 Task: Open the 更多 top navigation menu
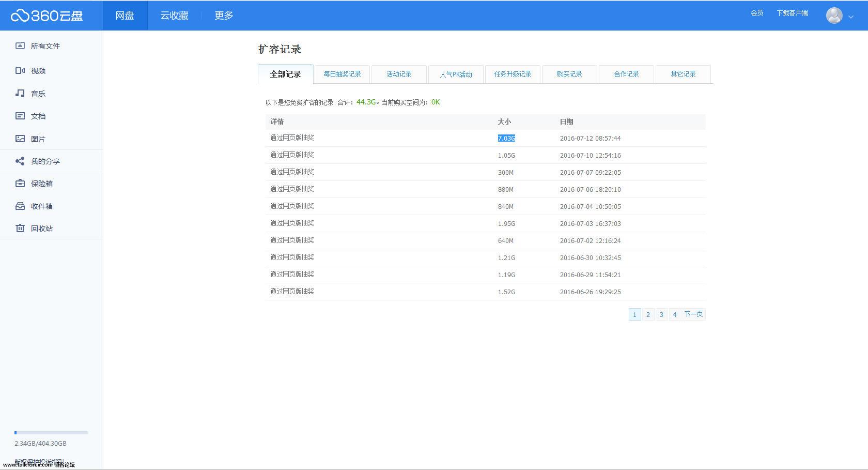pyautogui.click(x=224, y=16)
